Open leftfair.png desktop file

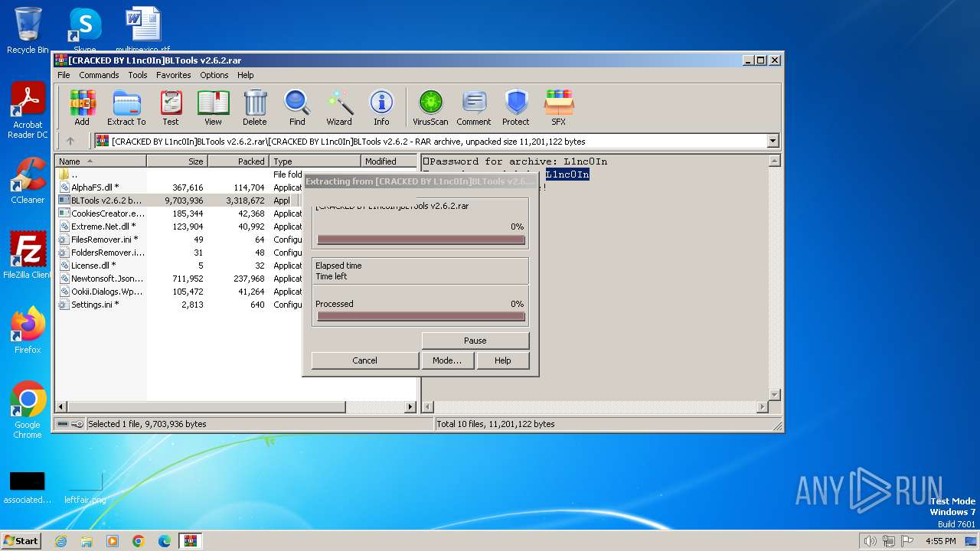[85, 488]
